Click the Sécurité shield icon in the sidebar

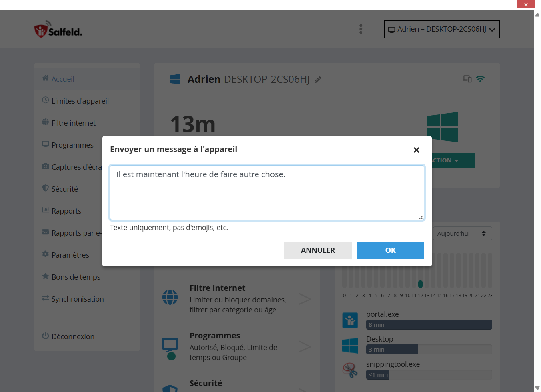tap(46, 188)
